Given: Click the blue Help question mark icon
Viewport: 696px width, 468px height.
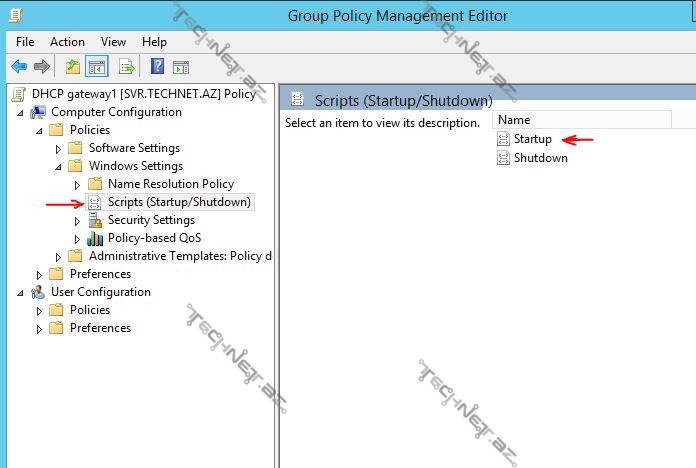Looking at the screenshot, I should click(157, 67).
